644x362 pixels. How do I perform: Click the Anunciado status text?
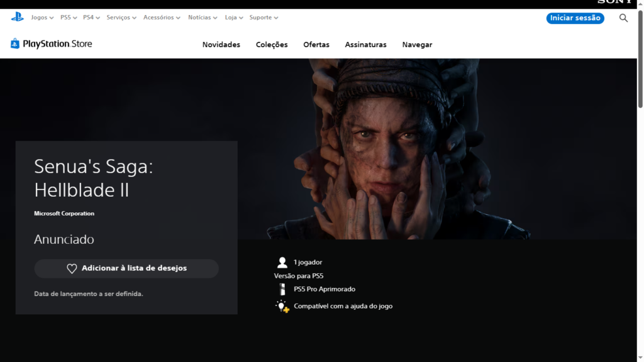click(64, 239)
